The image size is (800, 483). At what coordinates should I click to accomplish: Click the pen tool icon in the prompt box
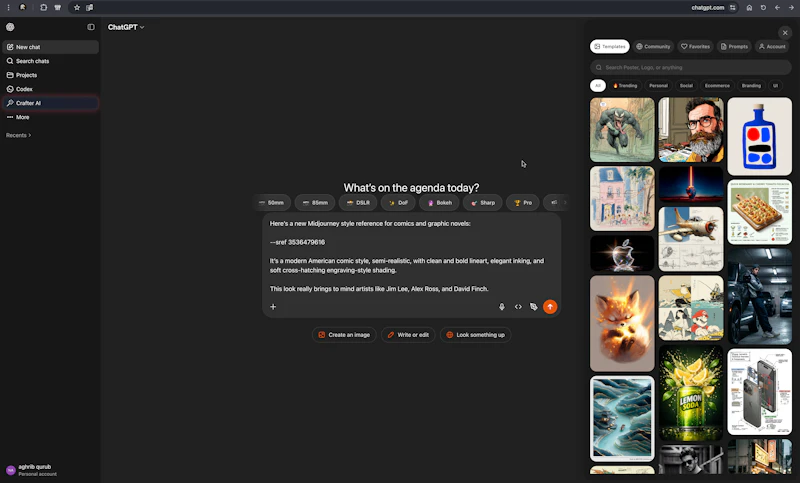coord(534,307)
